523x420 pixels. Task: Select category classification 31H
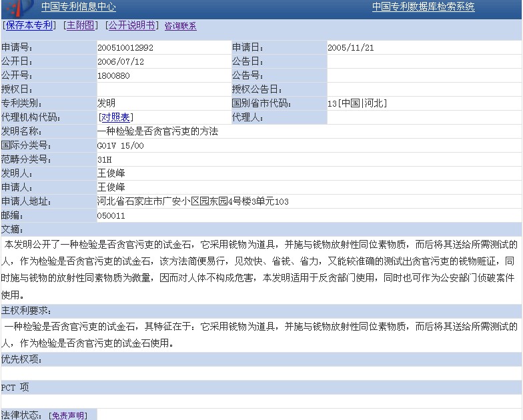(104, 160)
